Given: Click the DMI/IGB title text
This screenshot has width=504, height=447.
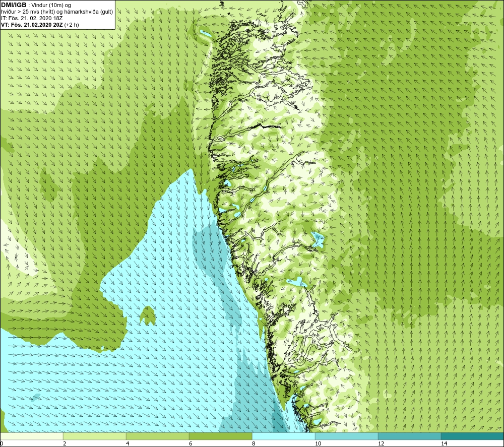Looking at the screenshot, I should click(14, 5).
